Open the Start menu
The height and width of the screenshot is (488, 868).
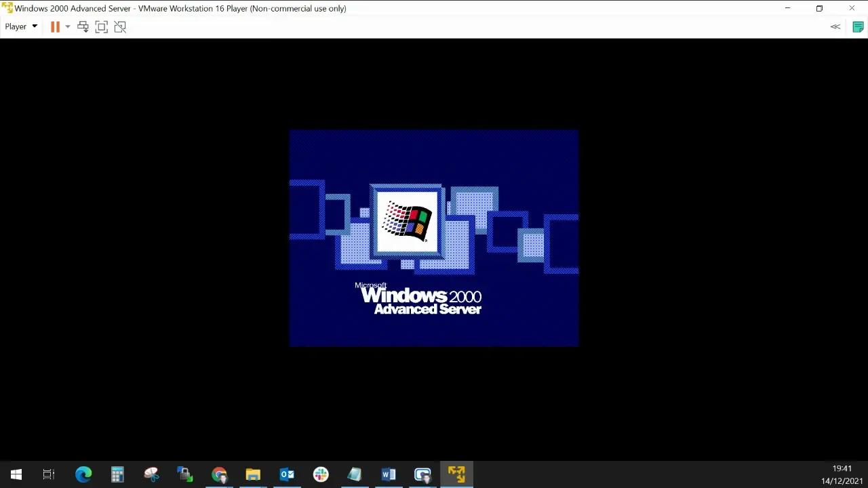click(x=16, y=474)
